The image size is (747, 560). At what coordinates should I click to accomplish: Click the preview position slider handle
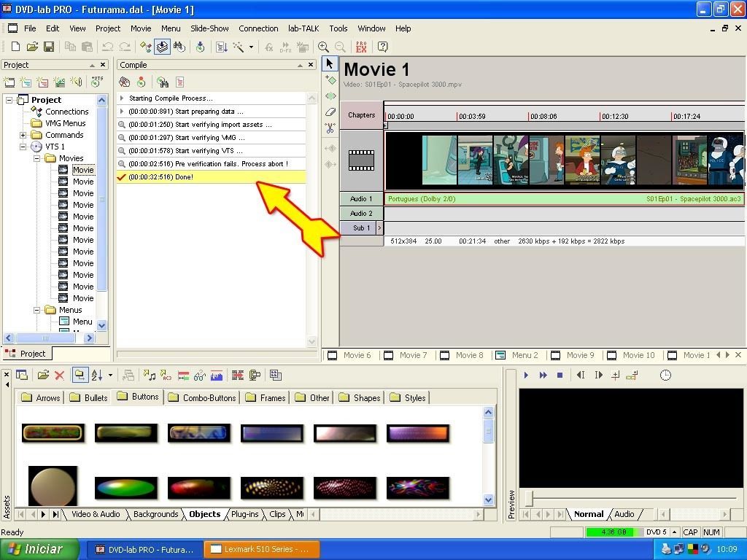[529, 498]
